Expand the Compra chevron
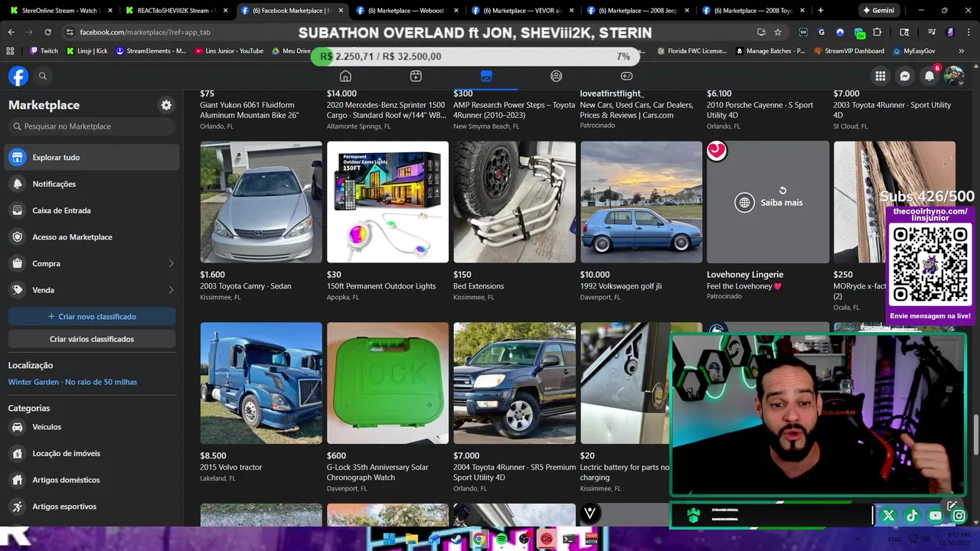The image size is (980, 551). [x=171, y=263]
